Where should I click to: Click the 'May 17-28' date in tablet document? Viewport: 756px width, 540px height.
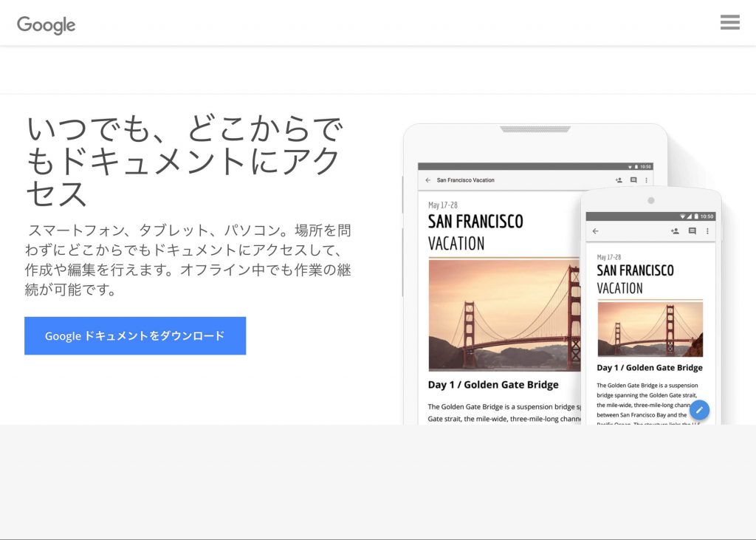[x=443, y=205]
